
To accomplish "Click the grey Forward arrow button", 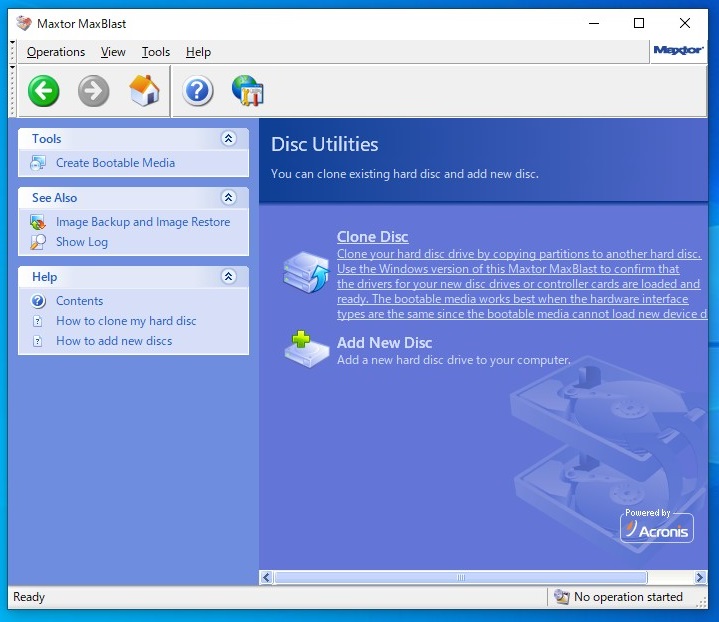I will (94, 91).
